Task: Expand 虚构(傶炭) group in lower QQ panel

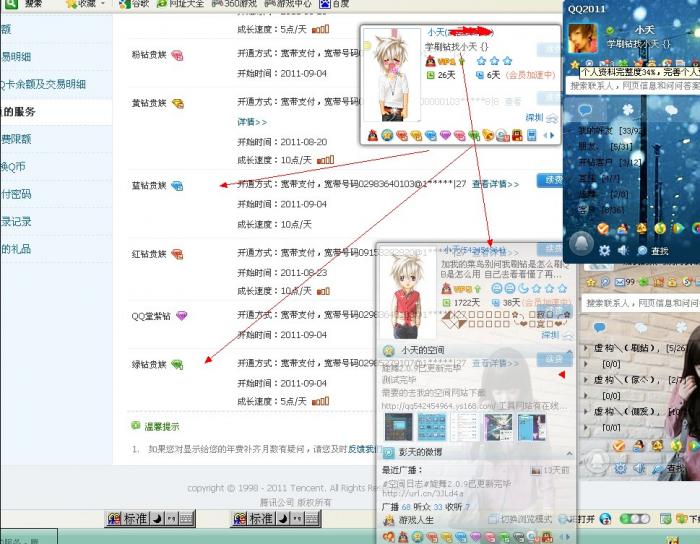Action: coord(585,411)
